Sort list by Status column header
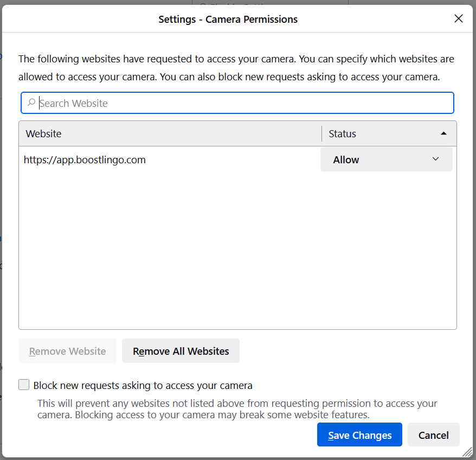The image size is (476, 460). click(x=389, y=133)
